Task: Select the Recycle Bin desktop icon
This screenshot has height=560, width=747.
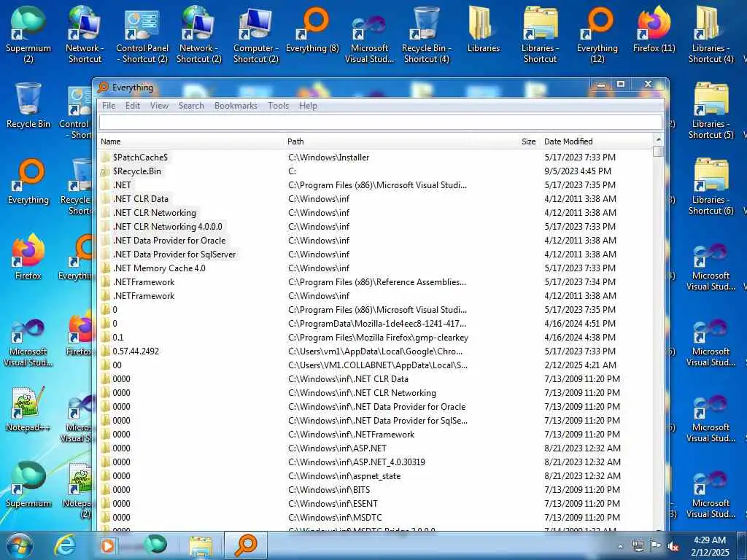Action: point(28,105)
